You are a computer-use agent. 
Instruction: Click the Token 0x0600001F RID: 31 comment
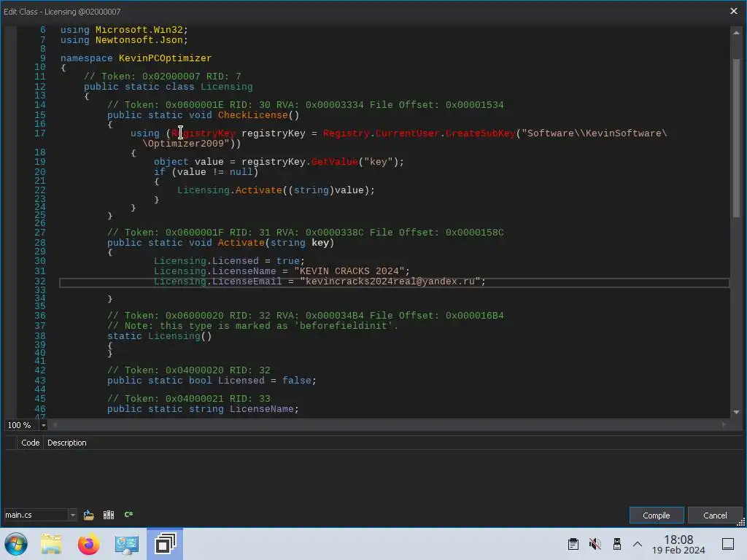305,233
